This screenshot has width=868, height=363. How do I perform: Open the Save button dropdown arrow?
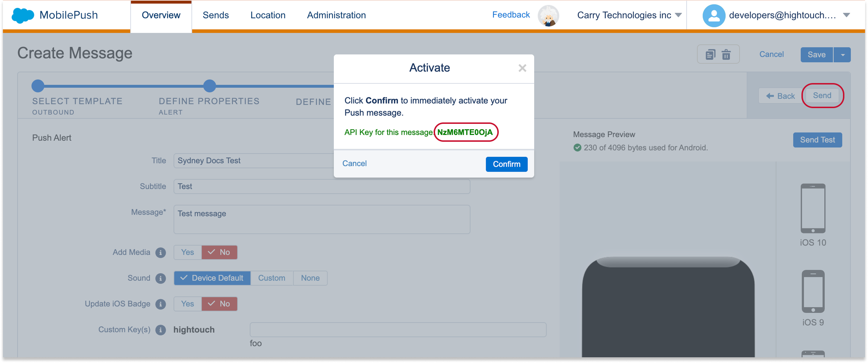coord(843,55)
